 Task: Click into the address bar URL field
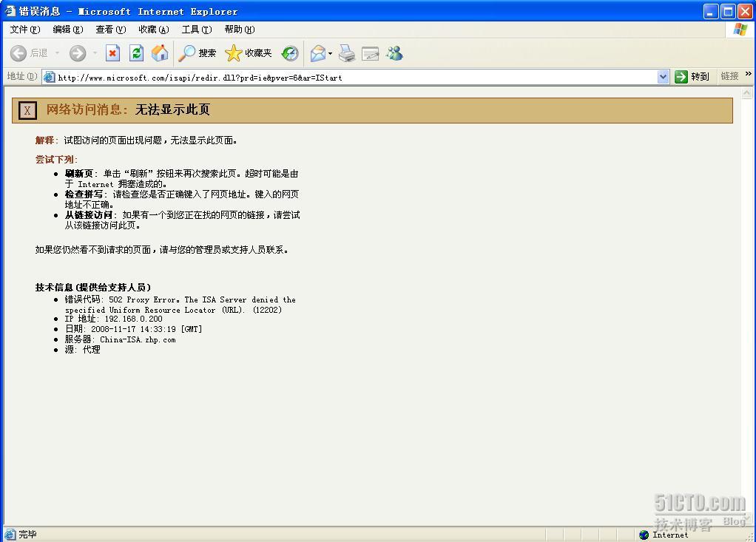pyautogui.click(x=357, y=77)
